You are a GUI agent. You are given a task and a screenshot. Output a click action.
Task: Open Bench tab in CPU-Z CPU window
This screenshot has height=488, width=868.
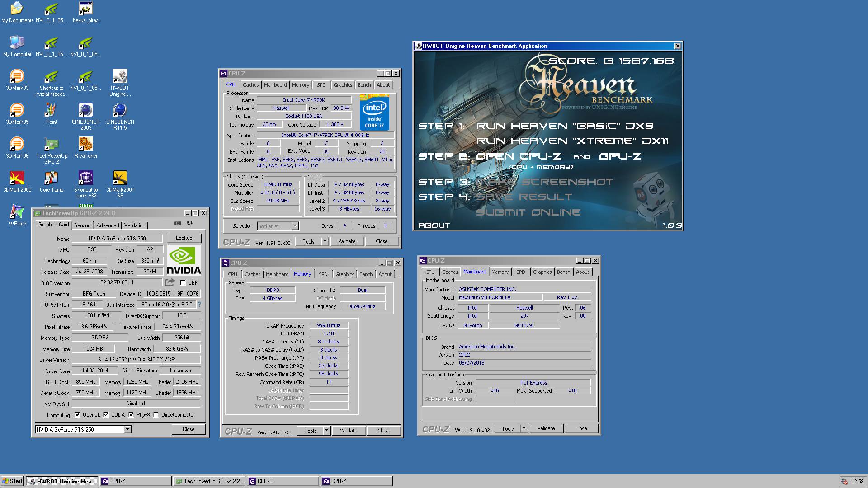[364, 85]
